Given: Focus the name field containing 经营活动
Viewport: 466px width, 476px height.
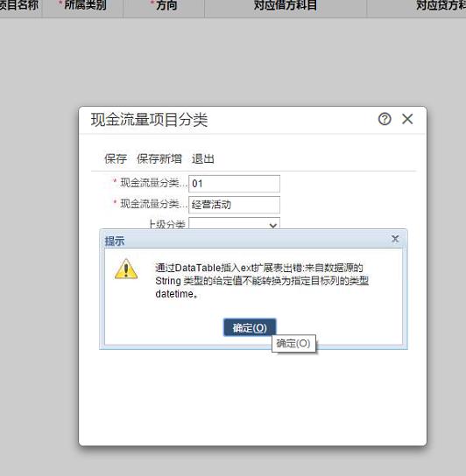Looking at the screenshot, I should [x=234, y=205].
